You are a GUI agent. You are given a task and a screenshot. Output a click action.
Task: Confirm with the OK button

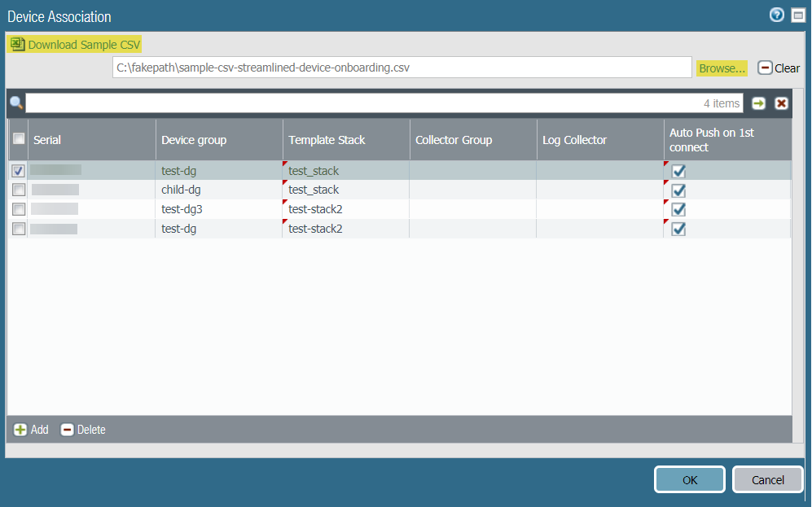[x=690, y=479]
